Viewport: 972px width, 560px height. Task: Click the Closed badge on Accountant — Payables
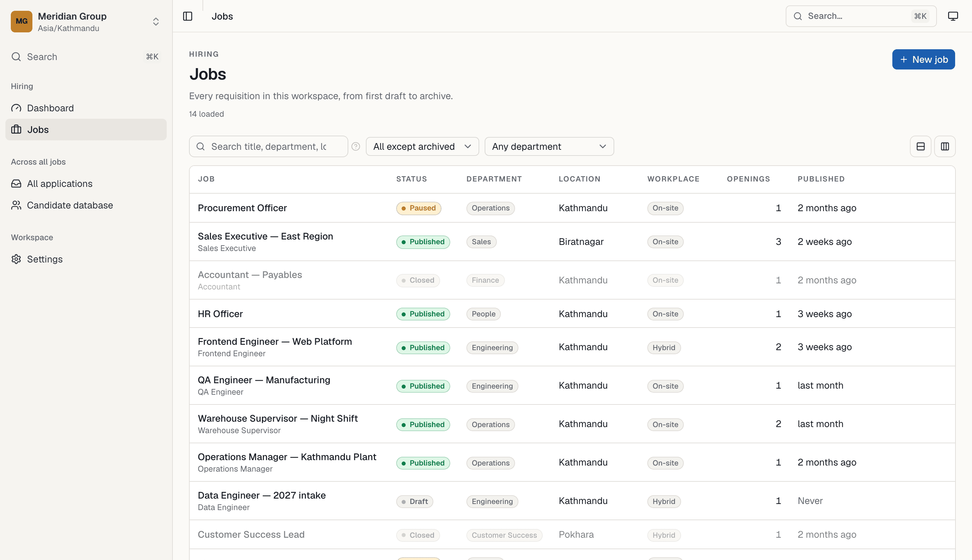418,280
